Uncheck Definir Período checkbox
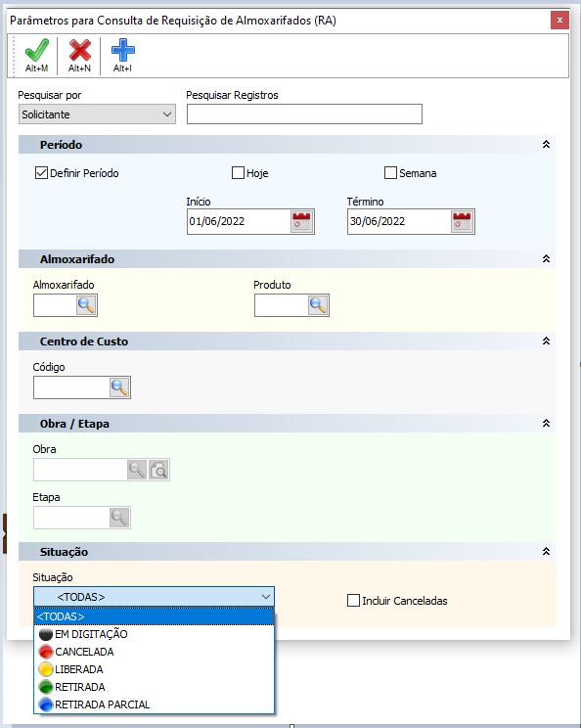Image resolution: width=581 pixels, height=728 pixels. tap(41, 173)
